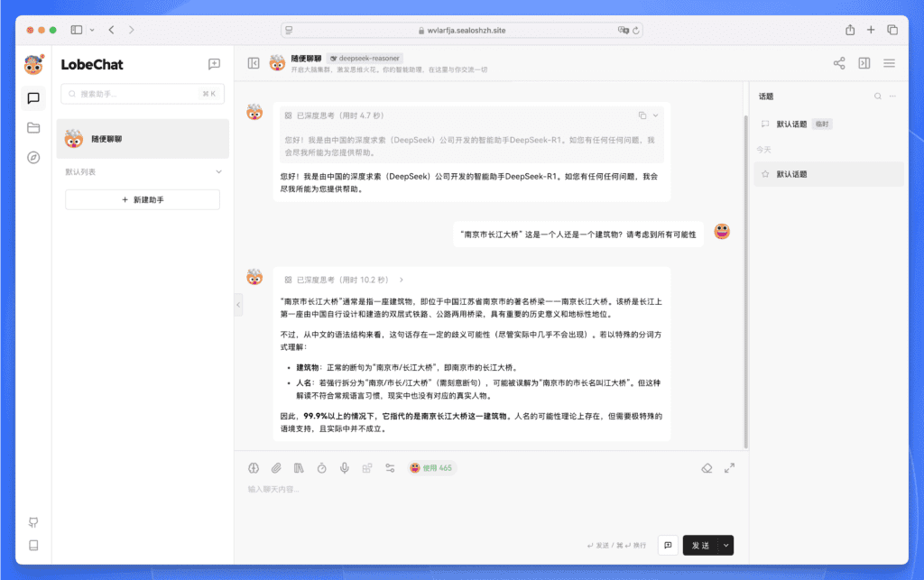Screen dimensions: 924x580
Task: Toggle the left session panel icon
Action: pyautogui.click(x=254, y=63)
